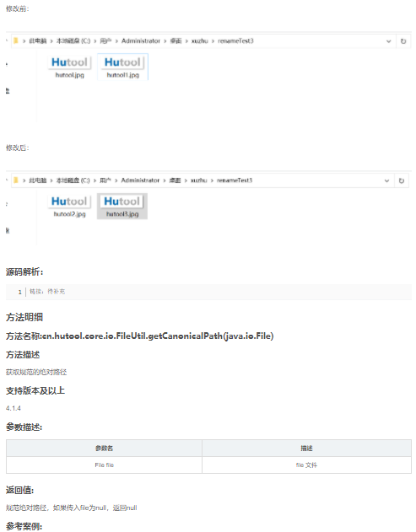
Task: Click the File file parameter table cell
Action: pyautogui.click(x=105, y=465)
